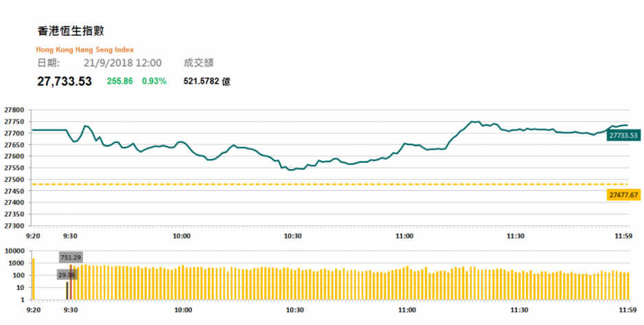Viewport: 644px width, 325px height.
Task: Click the 10:00 label under price chart
Action: pyautogui.click(x=181, y=236)
